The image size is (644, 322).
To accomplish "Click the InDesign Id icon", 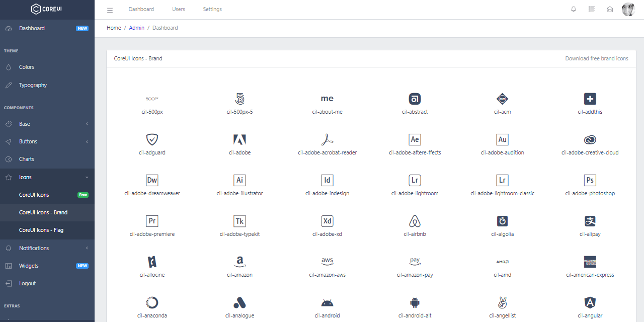I will click(x=327, y=180).
